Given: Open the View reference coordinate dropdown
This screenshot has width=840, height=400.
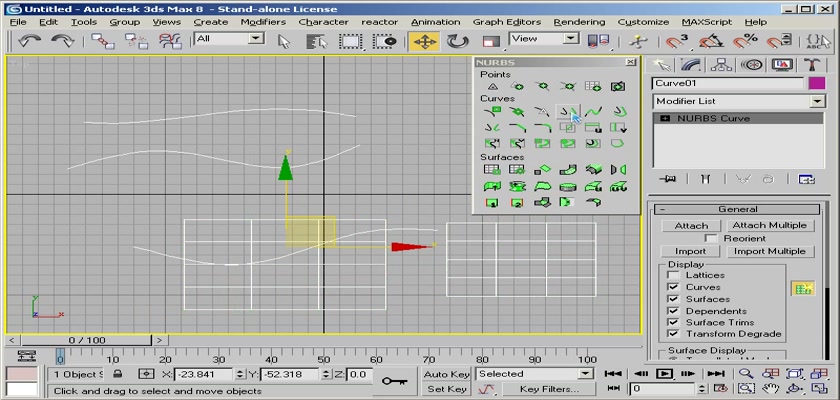Looking at the screenshot, I should 572,38.
